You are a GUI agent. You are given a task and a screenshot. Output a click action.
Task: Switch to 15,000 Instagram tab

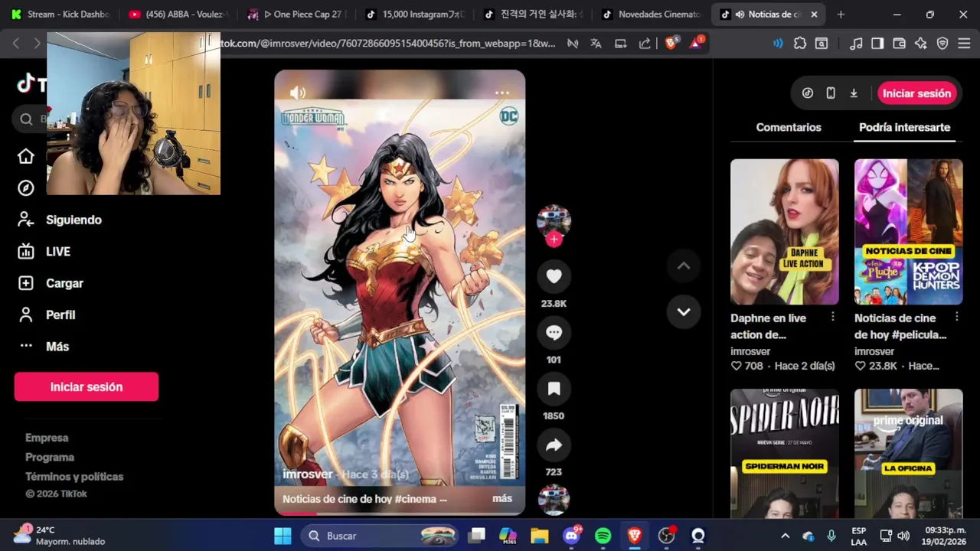414,14
